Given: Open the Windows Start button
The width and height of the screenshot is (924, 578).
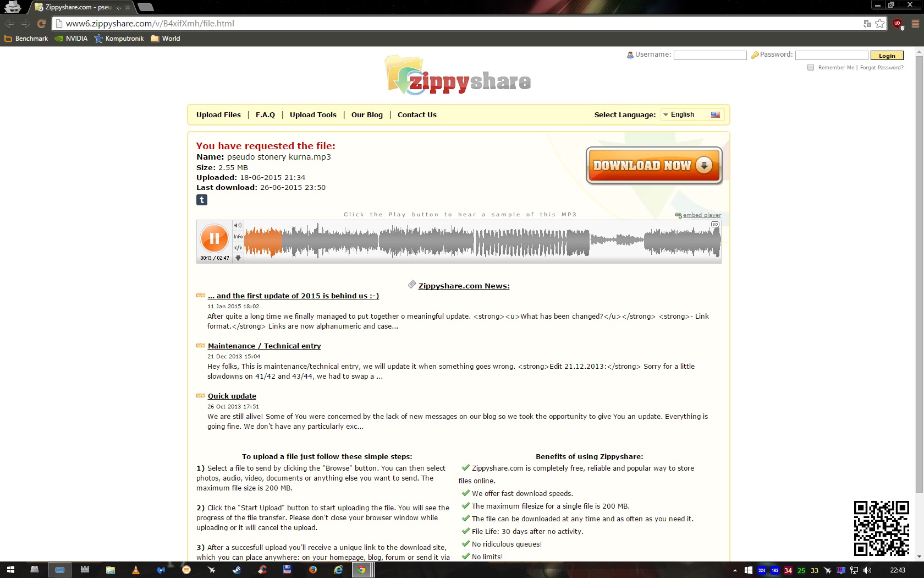Looking at the screenshot, I should pos(10,570).
